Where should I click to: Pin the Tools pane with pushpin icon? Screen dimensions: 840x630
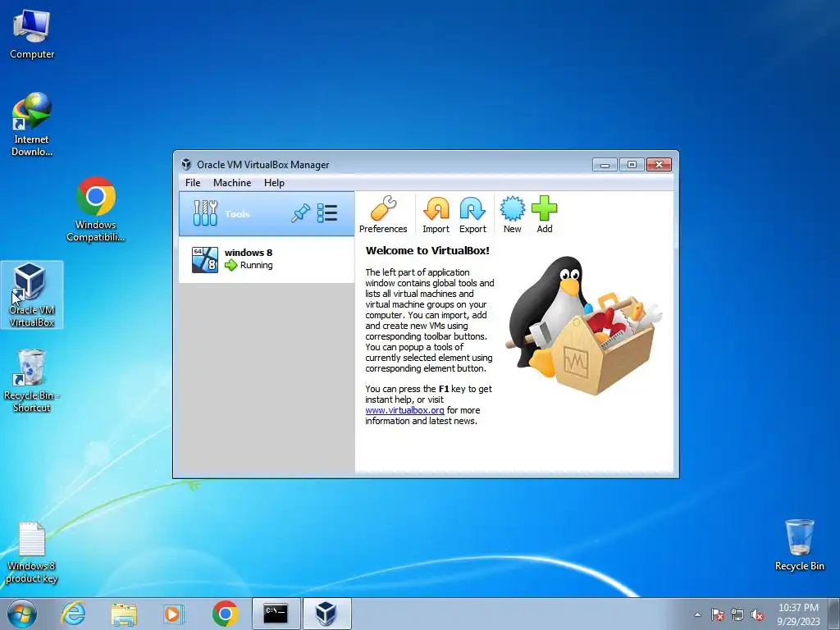pos(300,212)
